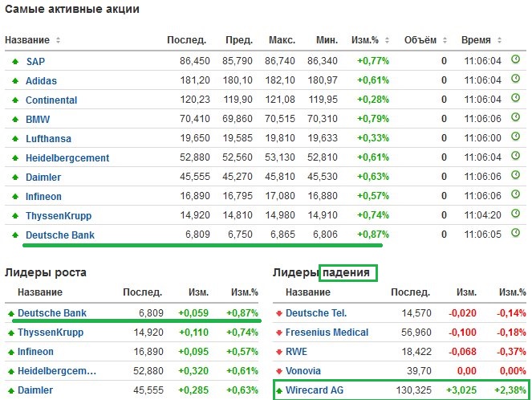This screenshot has height=400, width=532.
Task: Open Deutsche Bank link in most active table
Action: 60,235
